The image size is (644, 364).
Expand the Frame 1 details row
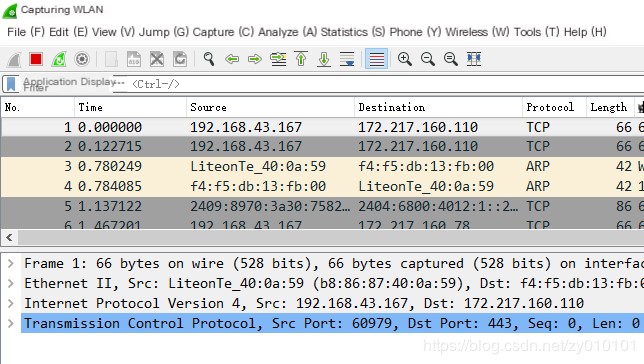(x=11, y=263)
